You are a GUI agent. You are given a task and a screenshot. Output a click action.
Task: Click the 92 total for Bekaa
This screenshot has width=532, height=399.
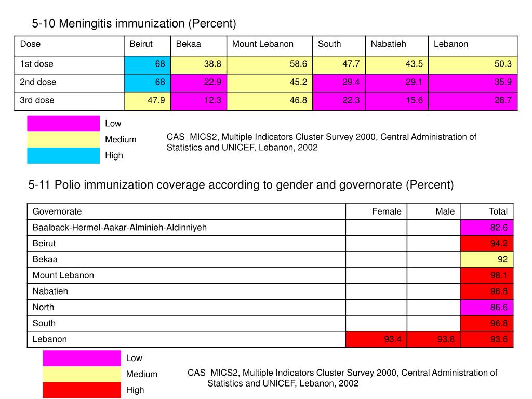click(x=486, y=260)
